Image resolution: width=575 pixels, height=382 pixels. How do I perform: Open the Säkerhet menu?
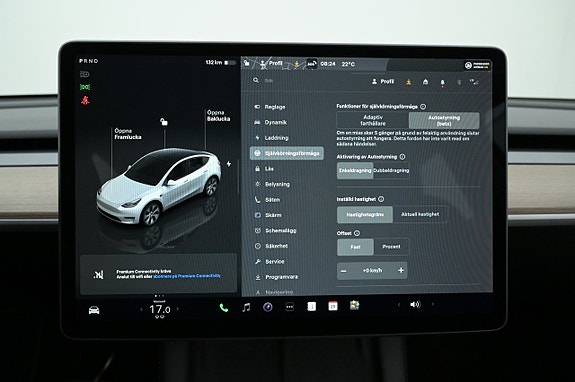click(x=271, y=246)
